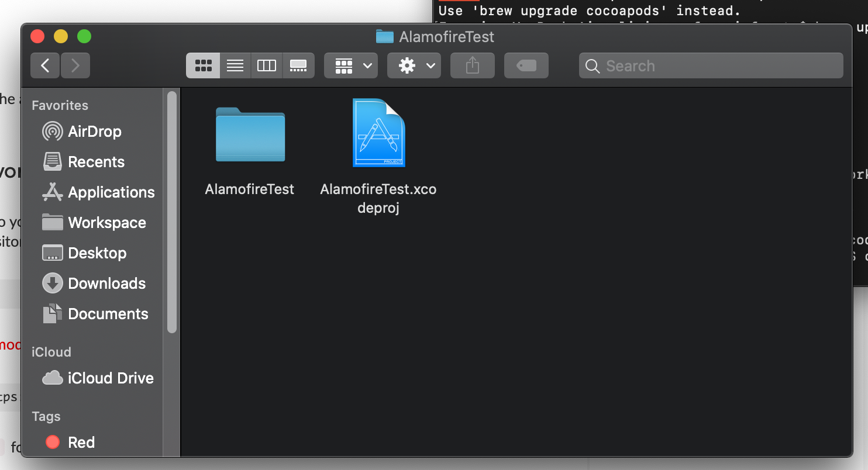Screen dimensions: 868x470
Task: Switch to column view in Finder toolbar
Action: coord(267,65)
